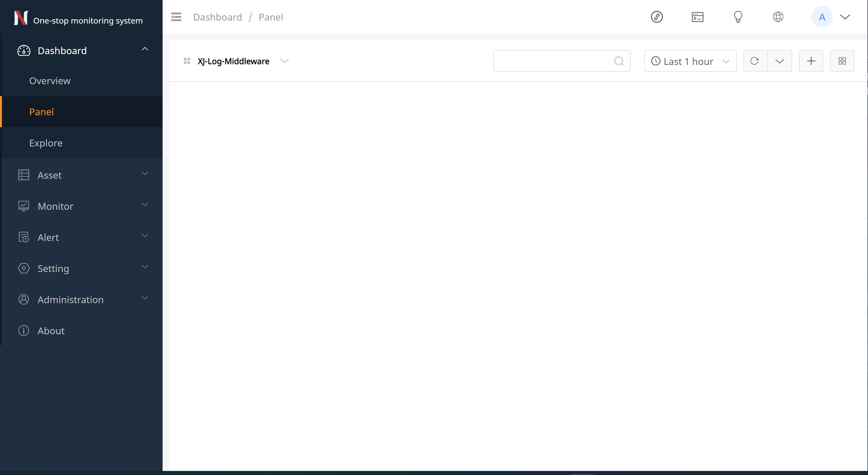868x475 pixels.
Task: Click the user avatar A button
Action: tap(821, 17)
